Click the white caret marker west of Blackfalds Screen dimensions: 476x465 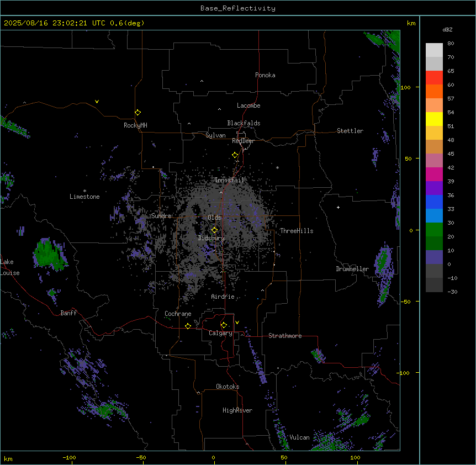189,124
